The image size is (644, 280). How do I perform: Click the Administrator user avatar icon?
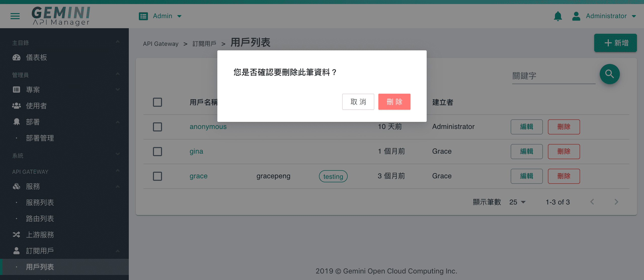tap(576, 16)
